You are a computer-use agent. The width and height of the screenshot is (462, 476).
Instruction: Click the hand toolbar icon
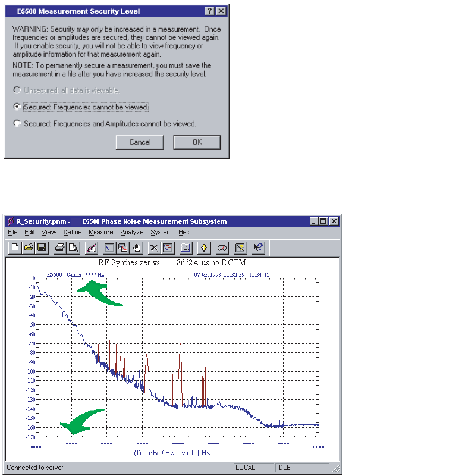click(x=136, y=248)
